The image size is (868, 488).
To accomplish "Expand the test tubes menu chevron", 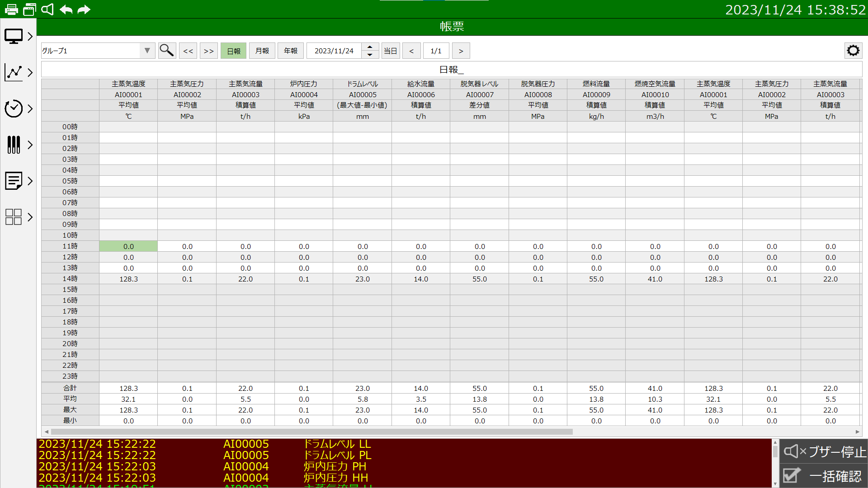I will (x=30, y=145).
